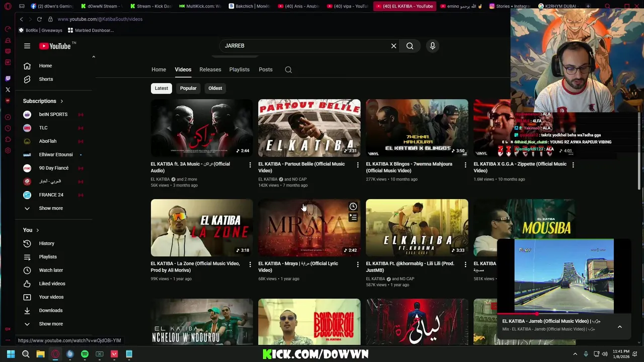Open 90 Day Fiancé subscription
The height and width of the screenshot is (362, 644).
53,168
